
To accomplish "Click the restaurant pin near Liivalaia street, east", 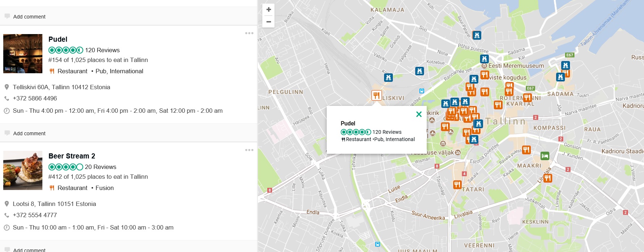I will tap(548, 178).
